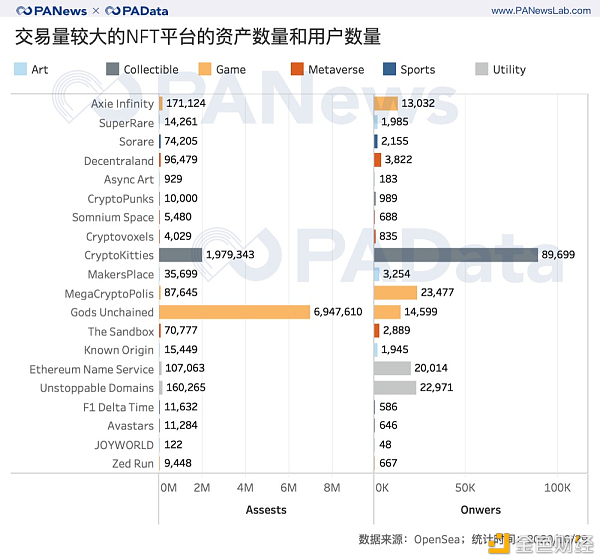Click the Gods Unchained owners bar
This screenshot has width=600, height=560.
pos(387,312)
